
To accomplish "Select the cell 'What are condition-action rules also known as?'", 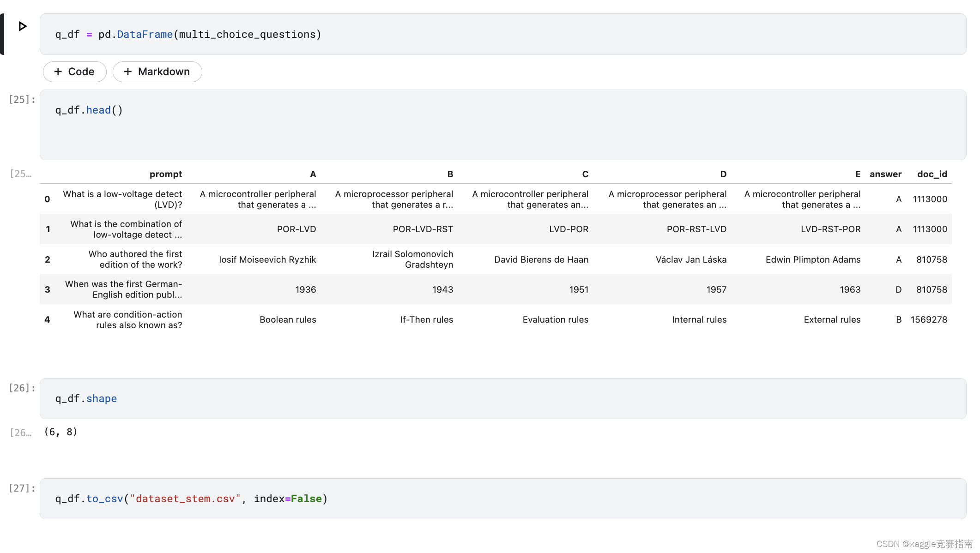I will 127,319.
